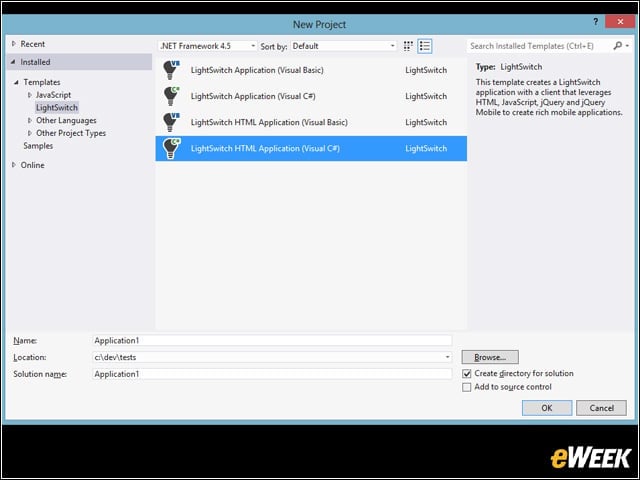Screen dimensions: 640x480
Task: Click the Installed header label
Action: (x=36, y=62)
